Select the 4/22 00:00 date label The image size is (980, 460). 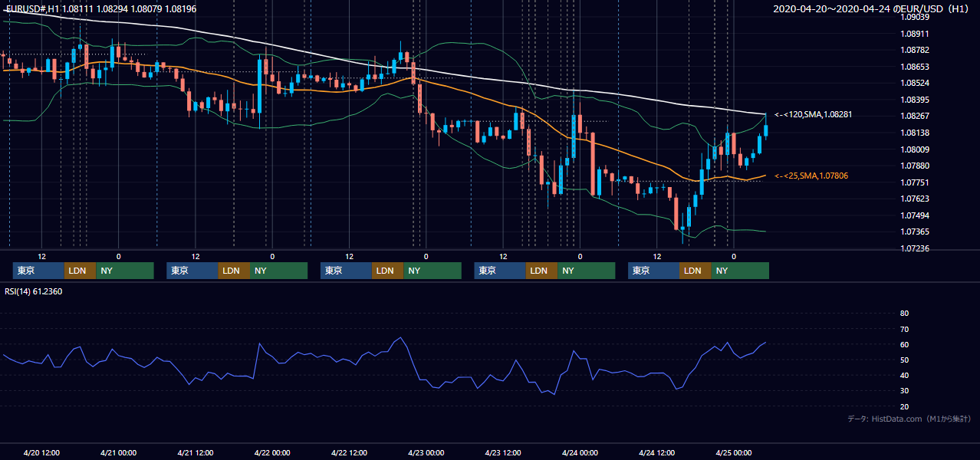(272, 452)
